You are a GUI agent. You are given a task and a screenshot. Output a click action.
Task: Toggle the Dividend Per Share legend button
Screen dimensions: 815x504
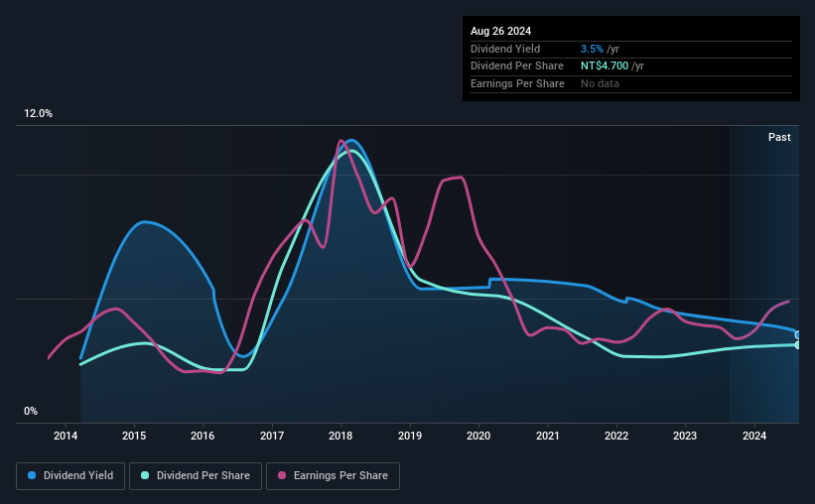[196, 476]
